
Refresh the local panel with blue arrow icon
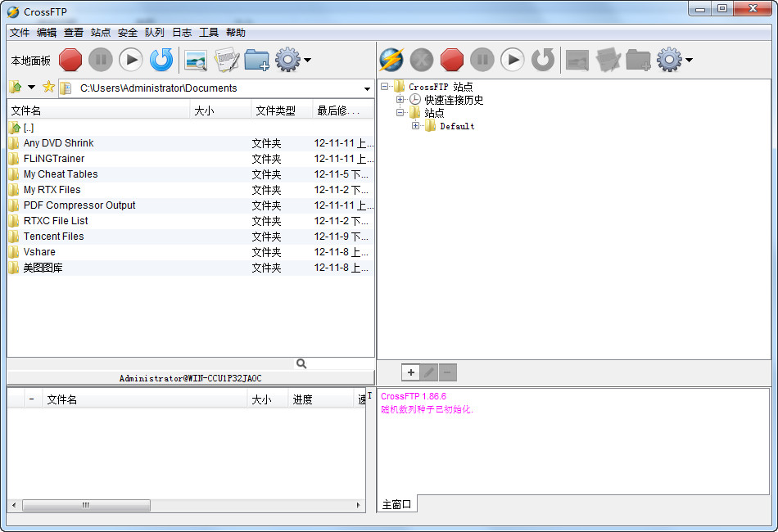click(x=161, y=60)
